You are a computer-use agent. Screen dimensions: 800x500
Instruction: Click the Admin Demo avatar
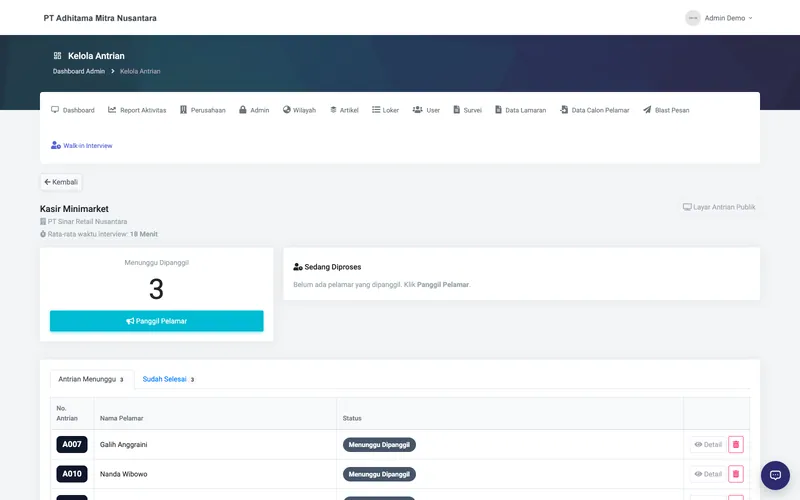pyautogui.click(x=693, y=18)
